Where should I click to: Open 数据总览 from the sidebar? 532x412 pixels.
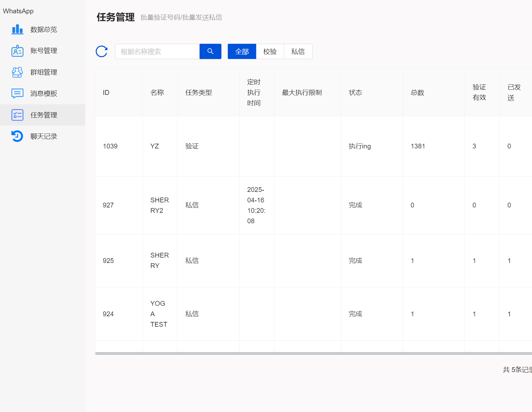click(44, 29)
